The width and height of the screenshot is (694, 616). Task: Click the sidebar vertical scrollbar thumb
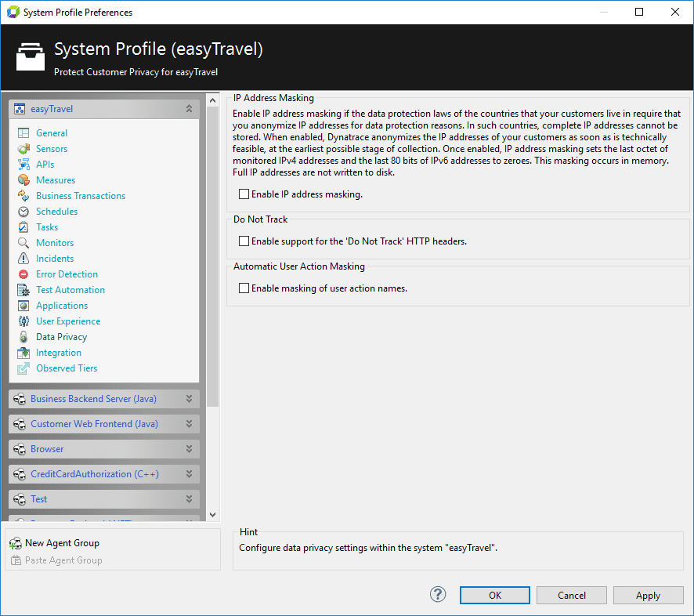tap(212, 256)
